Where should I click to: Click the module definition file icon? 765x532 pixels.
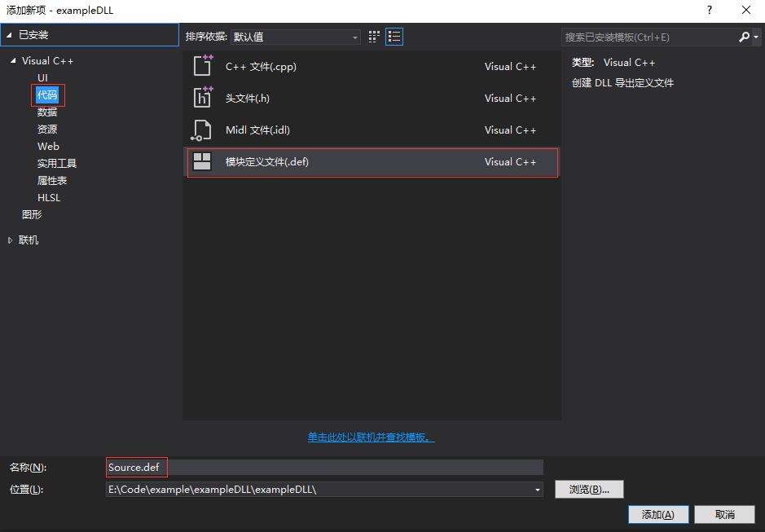tap(201, 161)
